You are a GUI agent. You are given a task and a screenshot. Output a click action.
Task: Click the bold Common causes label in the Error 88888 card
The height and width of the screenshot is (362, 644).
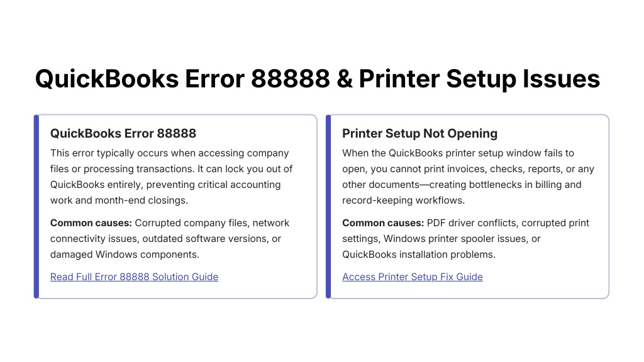91,223
